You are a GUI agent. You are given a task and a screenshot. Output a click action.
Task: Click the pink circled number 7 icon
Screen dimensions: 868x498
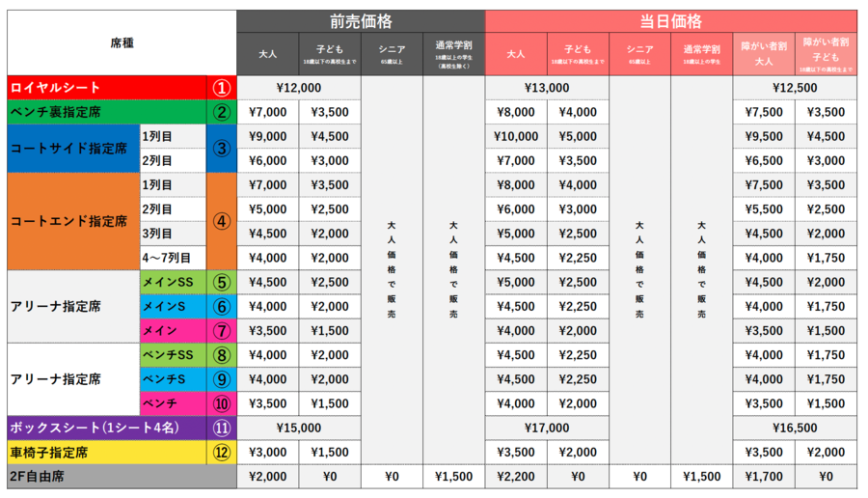click(x=221, y=331)
